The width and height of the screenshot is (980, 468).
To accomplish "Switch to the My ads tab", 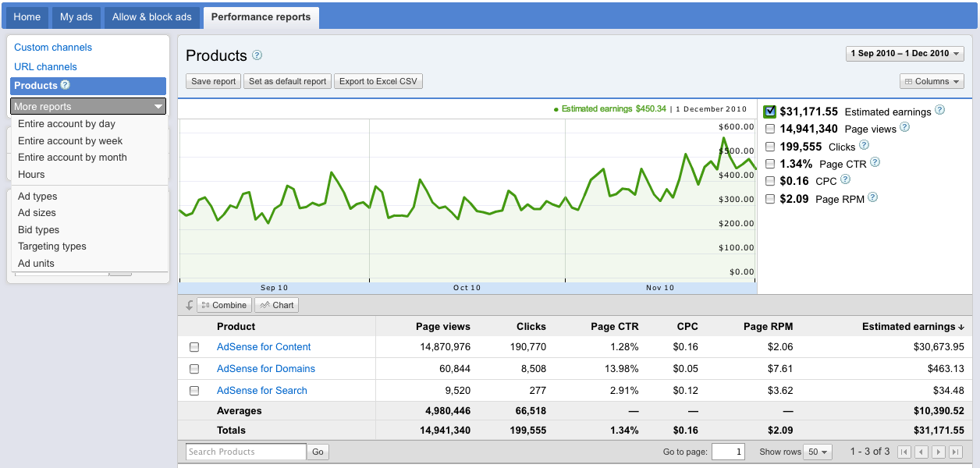I will click(76, 16).
